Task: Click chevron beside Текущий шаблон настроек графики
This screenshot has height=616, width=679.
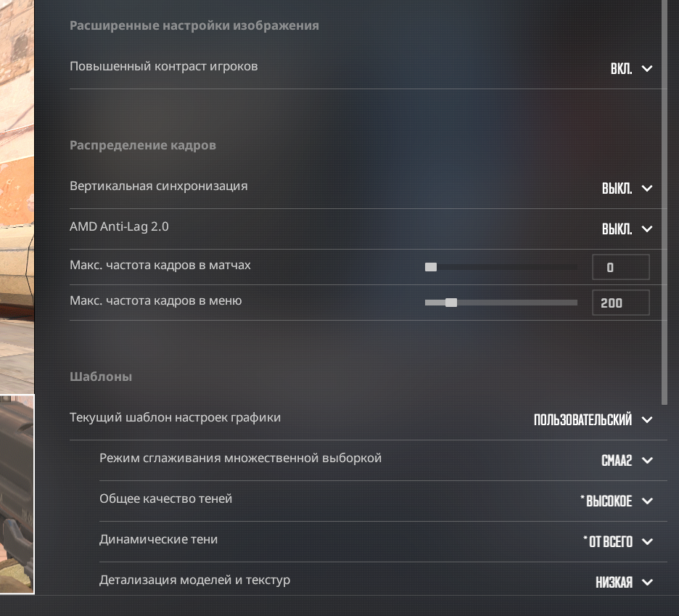Action: (x=647, y=420)
